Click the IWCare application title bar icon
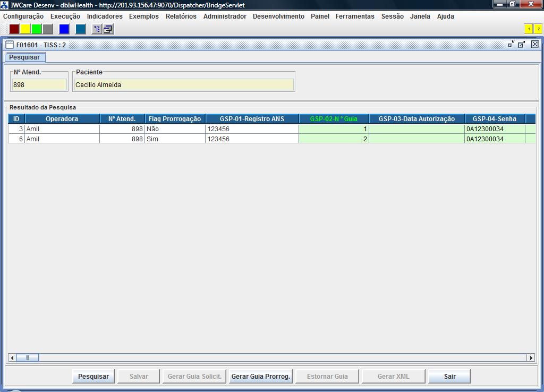Image resolution: width=544 pixels, height=392 pixels. tap(4, 5)
